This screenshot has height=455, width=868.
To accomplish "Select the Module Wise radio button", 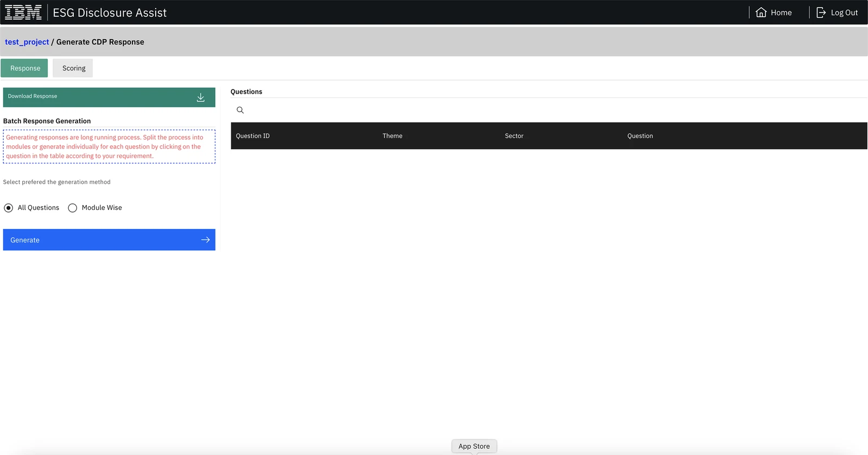I will pyautogui.click(x=73, y=208).
